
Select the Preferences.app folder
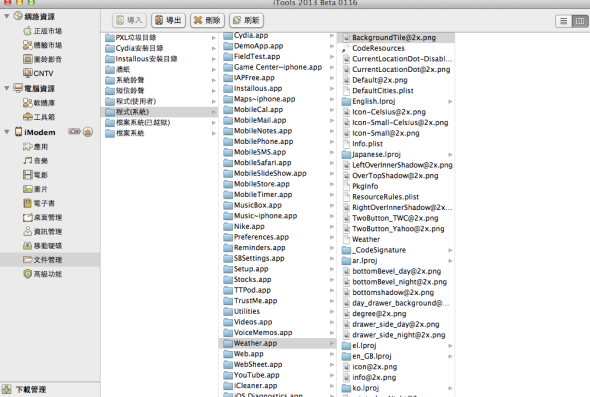(x=277, y=237)
